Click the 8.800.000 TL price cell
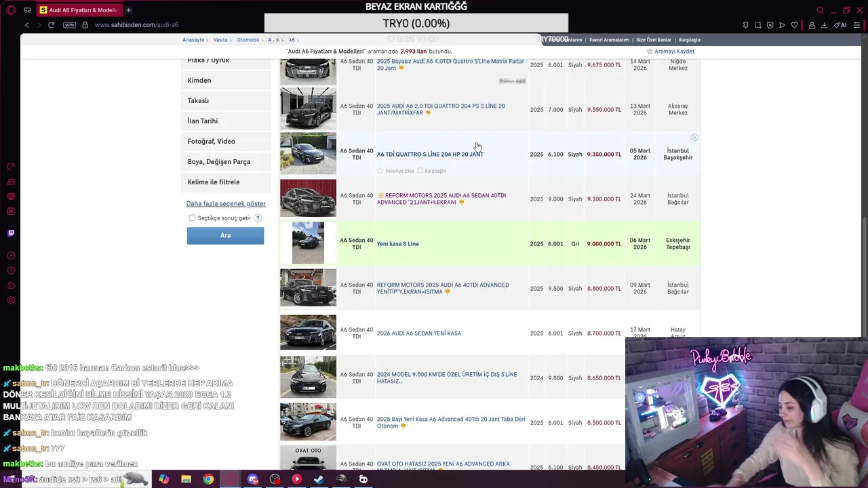868x488 pixels. (x=604, y=289)
